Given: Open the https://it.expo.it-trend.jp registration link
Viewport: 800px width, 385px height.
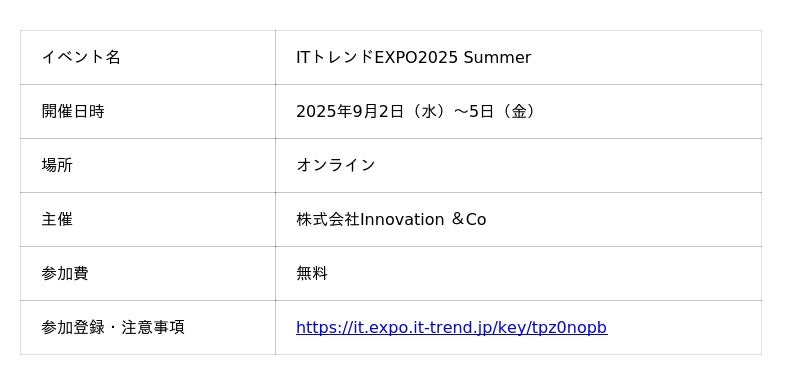Looking at the screenshot, I should 452,327.
